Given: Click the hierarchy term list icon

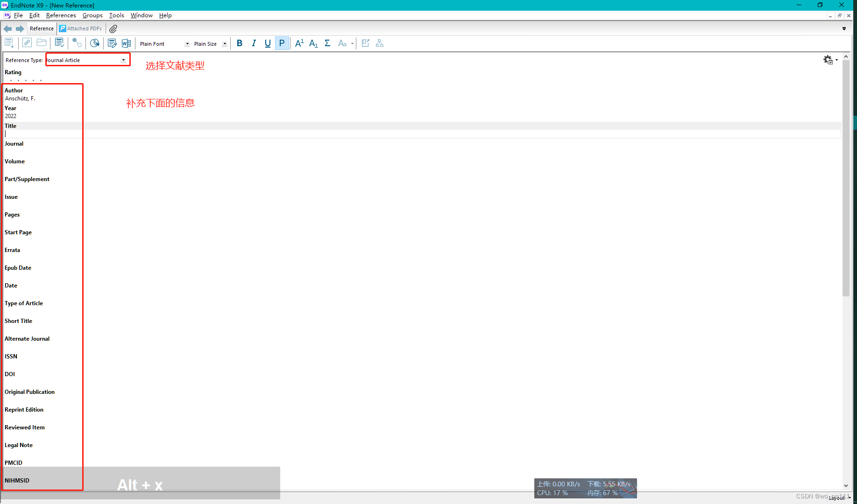Looking at the screenshot, I should pos(380,43).
